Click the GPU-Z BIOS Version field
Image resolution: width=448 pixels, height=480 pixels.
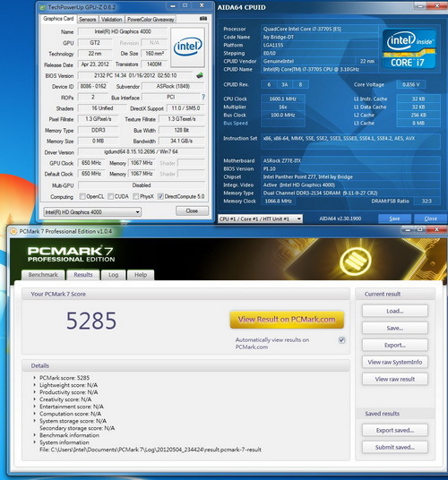coord(135,75)
